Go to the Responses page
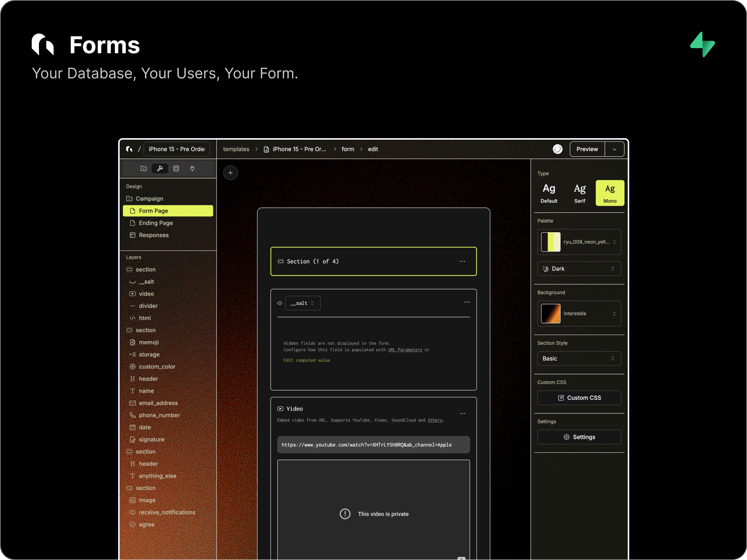Screen dimensions: 747x560 click(x=154, y=235)
